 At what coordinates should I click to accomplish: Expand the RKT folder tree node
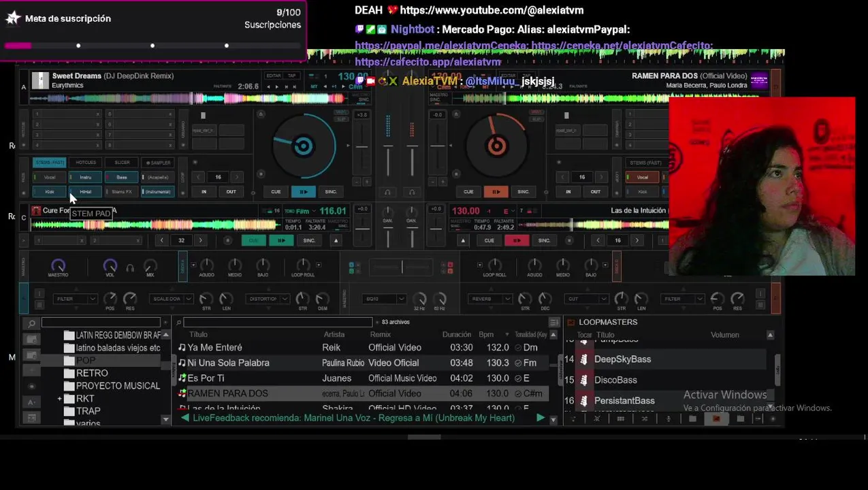click(x=60, y=399)
